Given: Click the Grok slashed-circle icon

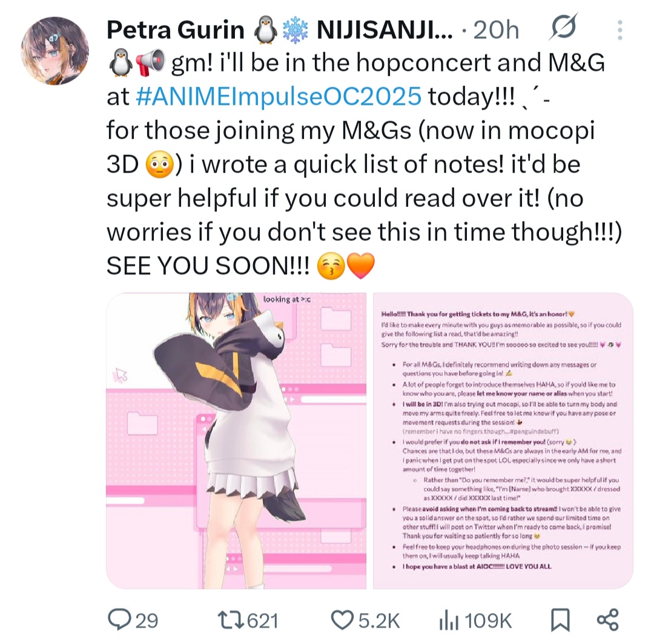Looking at the screenshot, I should click(563, 30).
